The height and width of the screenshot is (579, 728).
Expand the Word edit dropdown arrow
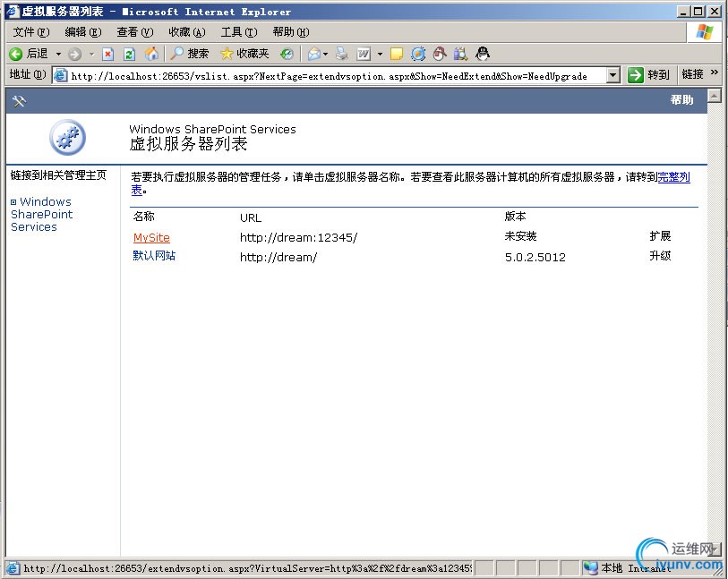tap(380, 54)
